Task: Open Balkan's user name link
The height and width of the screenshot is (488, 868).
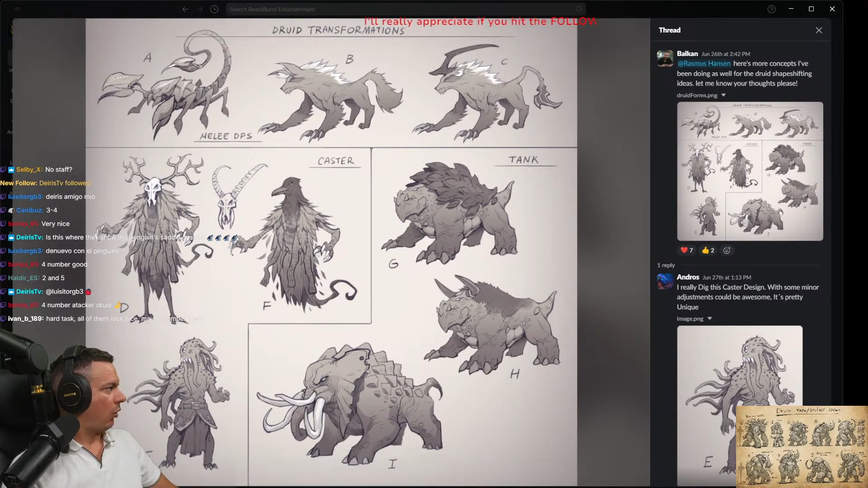Action: 687,54
